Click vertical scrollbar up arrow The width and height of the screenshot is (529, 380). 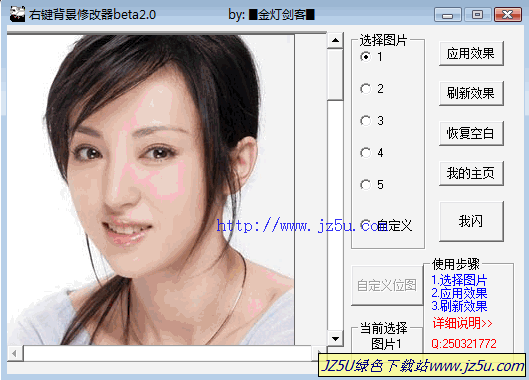pyautogui.click(x=335, y=40)
